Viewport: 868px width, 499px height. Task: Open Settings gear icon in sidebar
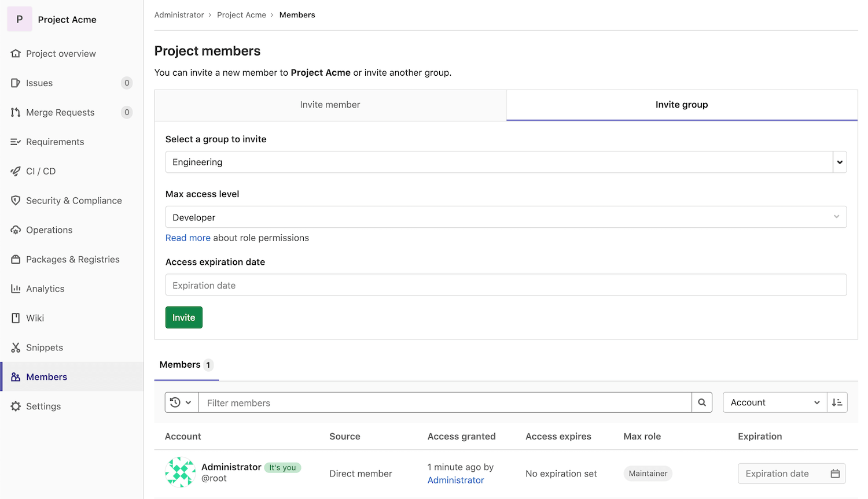click(16, 406)
